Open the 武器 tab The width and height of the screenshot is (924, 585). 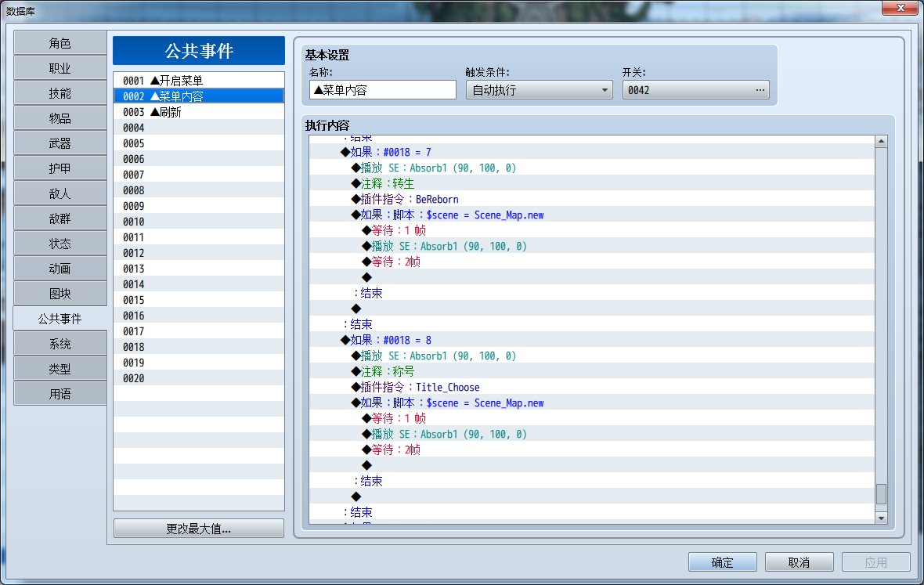[x=60, y=144]
